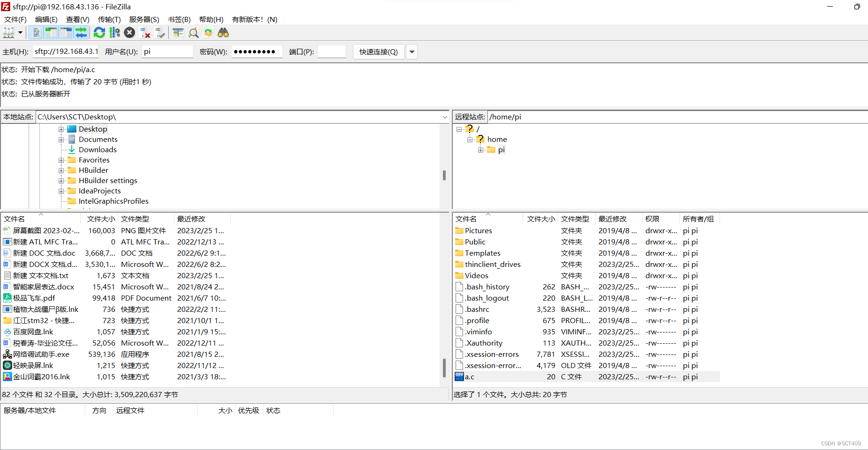The height and width of the screenshot is (450, 868).
Task: Click the 快速连接(Q) button
Action: (379, 52)
